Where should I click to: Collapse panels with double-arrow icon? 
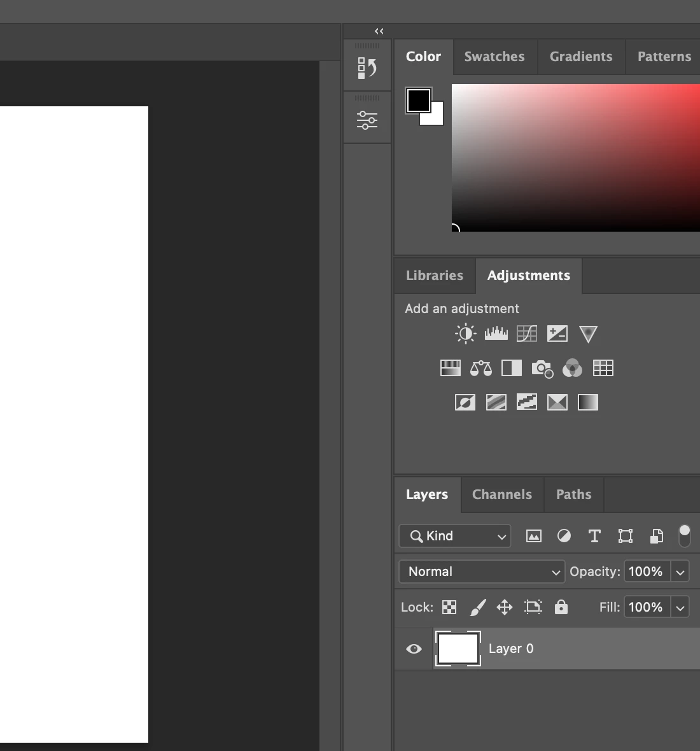tap(379, 31)
